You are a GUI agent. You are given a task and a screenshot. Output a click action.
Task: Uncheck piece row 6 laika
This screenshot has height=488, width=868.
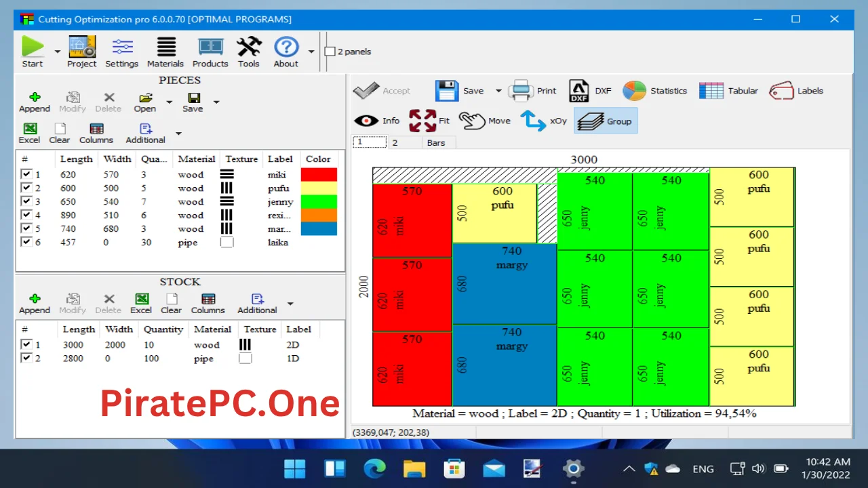click(26, 242)
